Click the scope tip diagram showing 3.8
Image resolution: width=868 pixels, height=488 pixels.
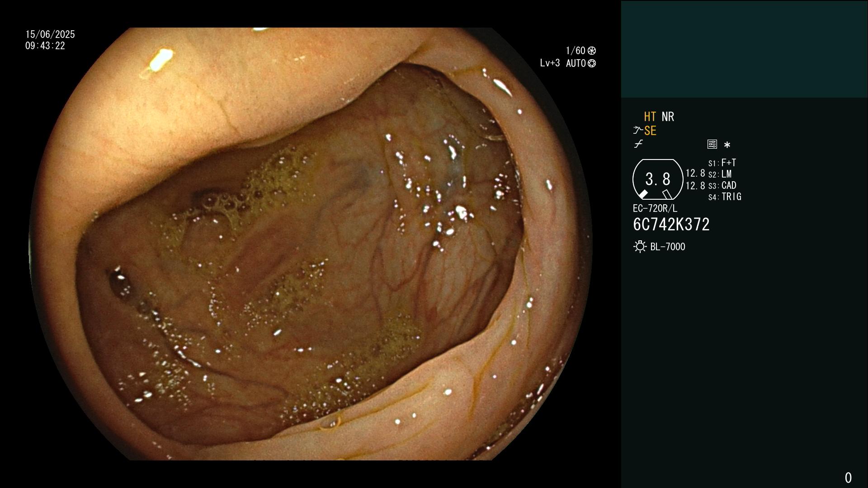658,179
